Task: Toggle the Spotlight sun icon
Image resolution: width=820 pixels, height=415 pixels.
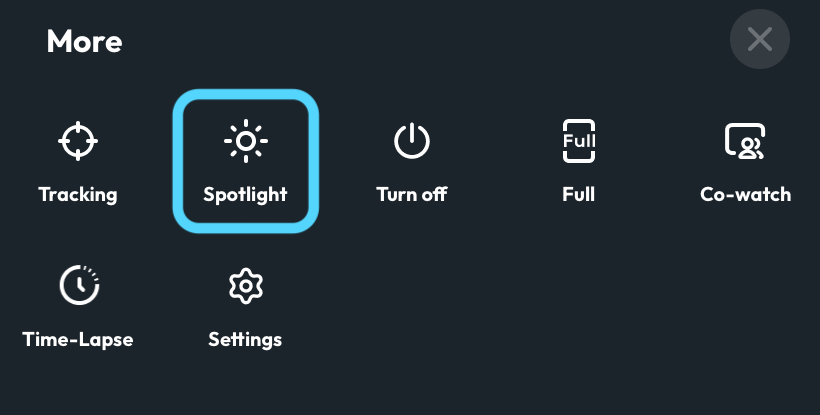Action: (x=245, y=141)
